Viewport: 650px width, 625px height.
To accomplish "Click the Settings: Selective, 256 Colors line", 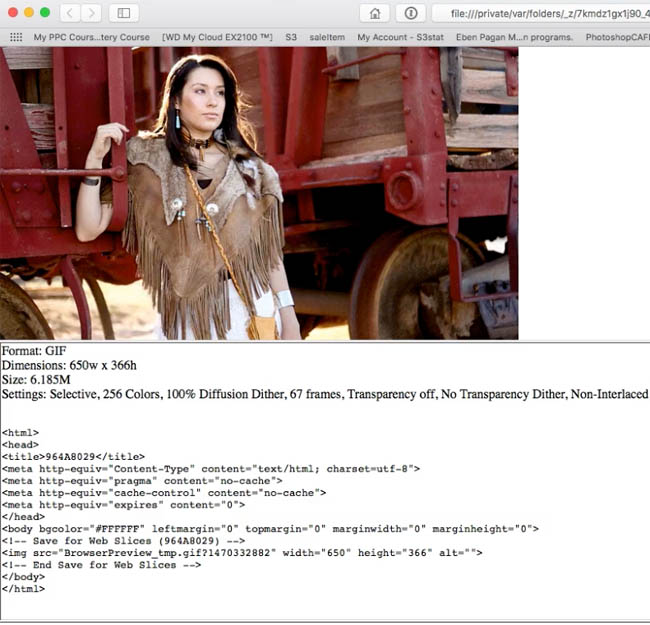I will tap(325, 394).
